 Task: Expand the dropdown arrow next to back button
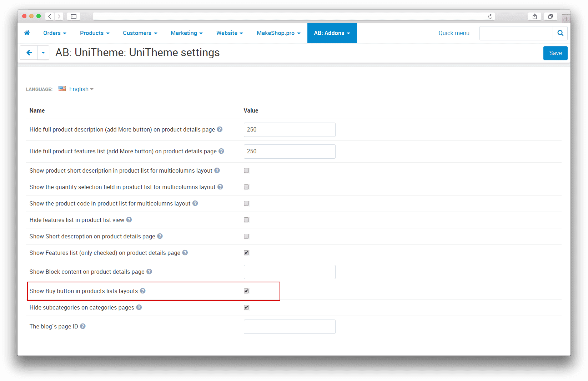(x=43, y=53)
